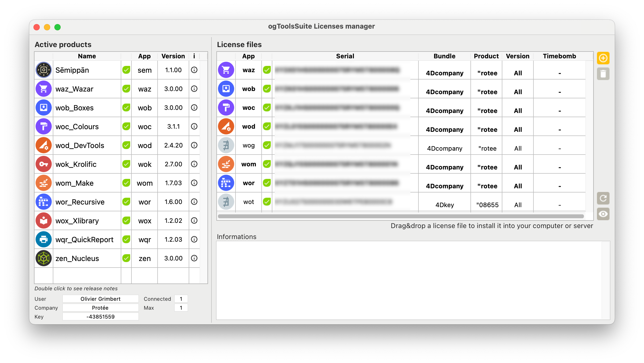Click the Timebomb column header

pyautogui.click(x=559, y=56)
